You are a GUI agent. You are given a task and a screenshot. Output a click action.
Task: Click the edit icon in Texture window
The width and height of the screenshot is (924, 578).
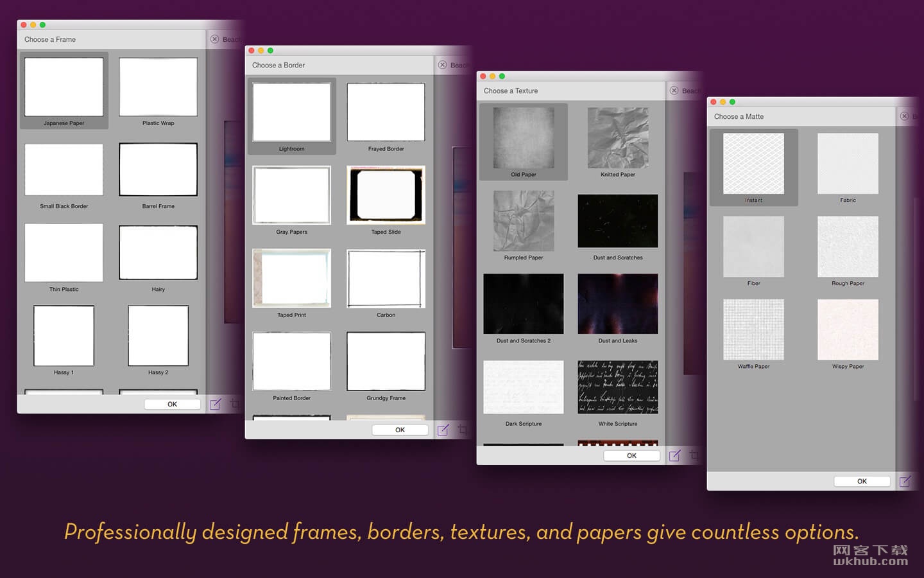675,455
